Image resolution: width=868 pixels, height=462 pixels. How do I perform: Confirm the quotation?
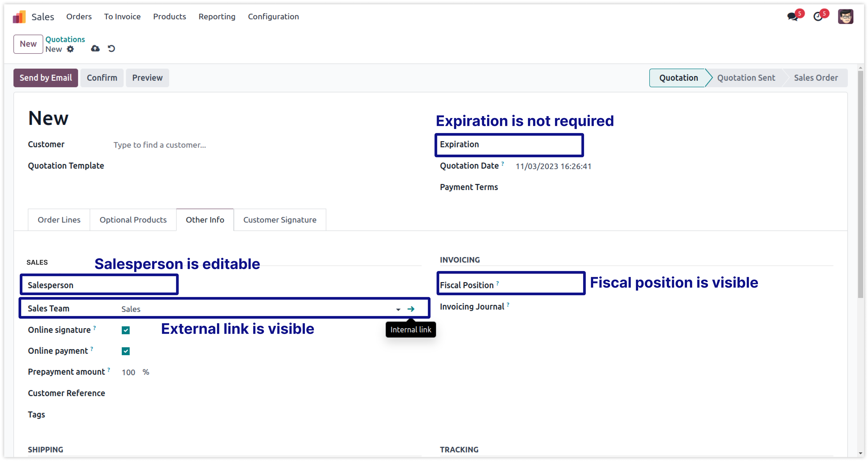click(x=102, y=78)
